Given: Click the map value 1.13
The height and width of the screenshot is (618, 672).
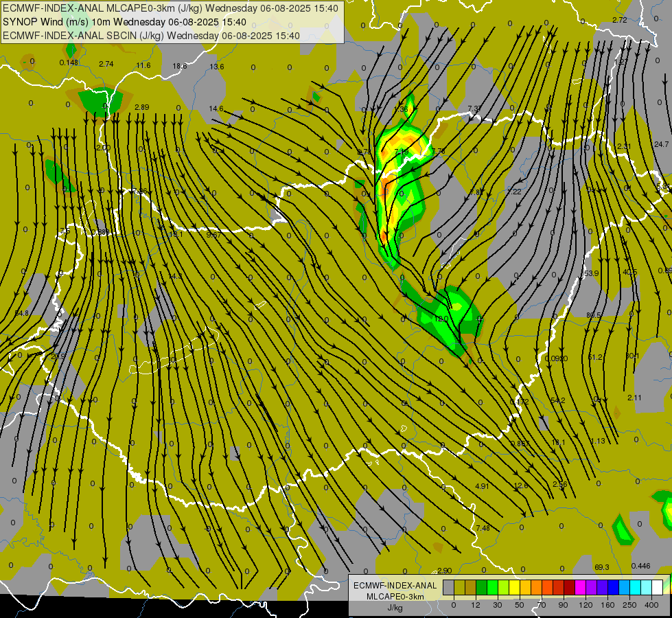Looking at the screenshot, I should [x=598, y=441].
